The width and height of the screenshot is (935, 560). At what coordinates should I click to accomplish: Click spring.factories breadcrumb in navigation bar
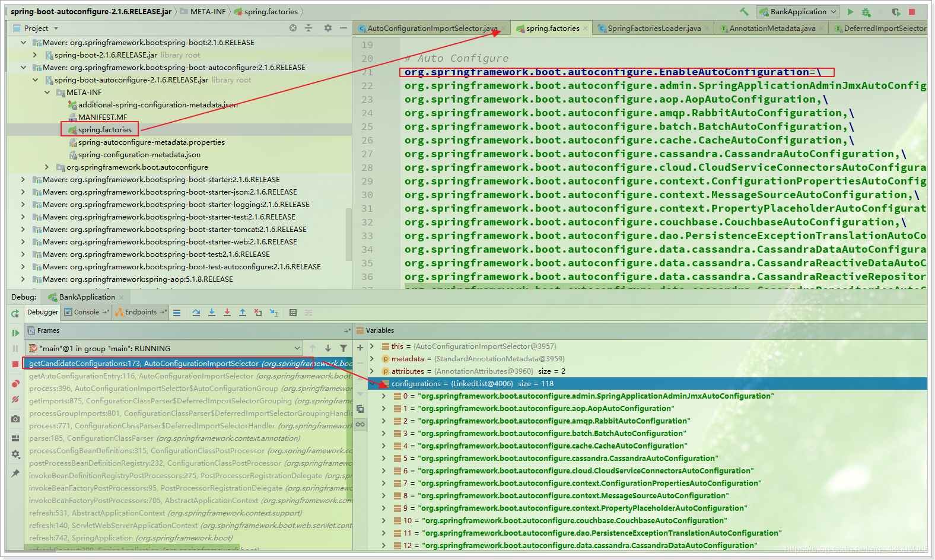coord(266,11)
